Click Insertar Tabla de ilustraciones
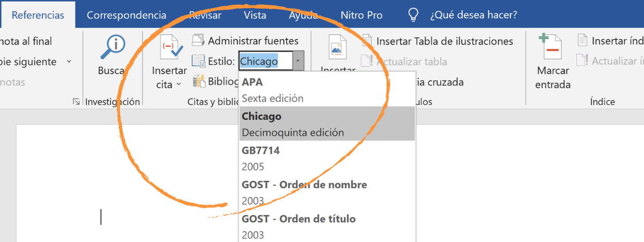644x242 pixels. click(445, 41)
